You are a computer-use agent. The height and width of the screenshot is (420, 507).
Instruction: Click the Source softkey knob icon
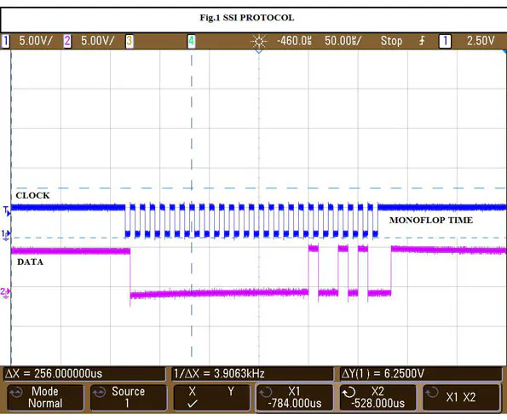click(99, 393)
